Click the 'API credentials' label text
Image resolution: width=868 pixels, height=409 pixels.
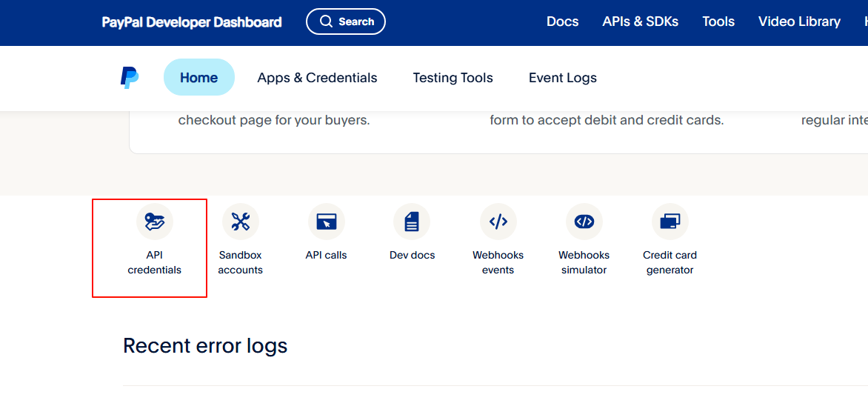[x=155, y=263]
